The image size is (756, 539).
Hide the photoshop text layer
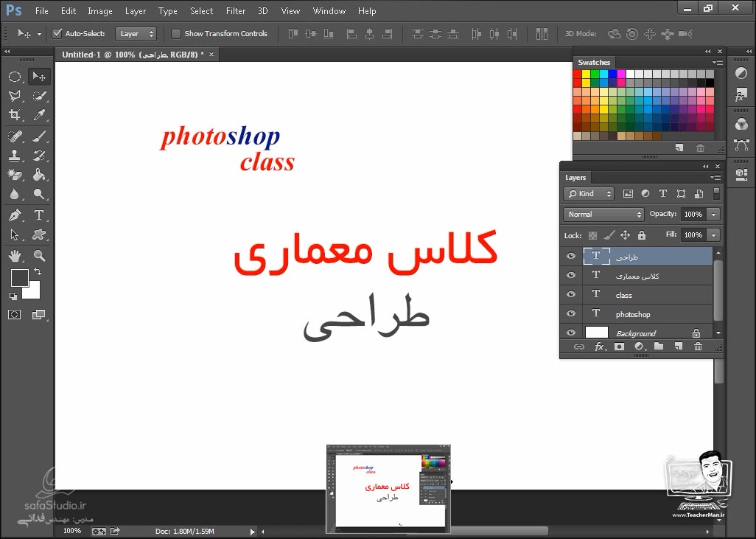(x=571, y=313)
